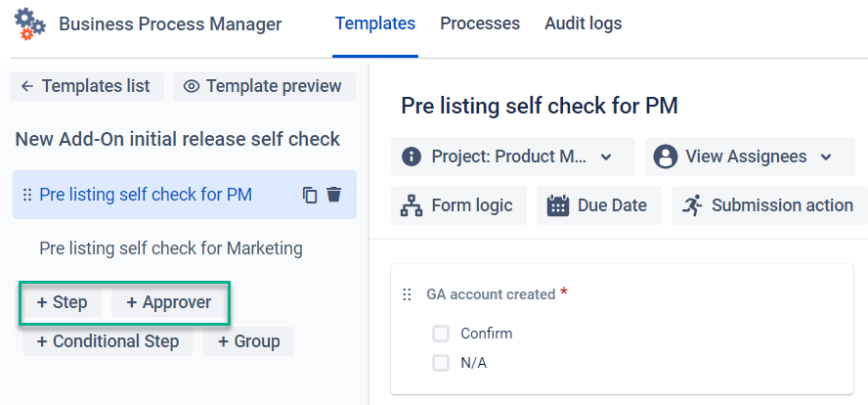Open the View Assignees dropdown
868x405 pixels.
point(749,157)
